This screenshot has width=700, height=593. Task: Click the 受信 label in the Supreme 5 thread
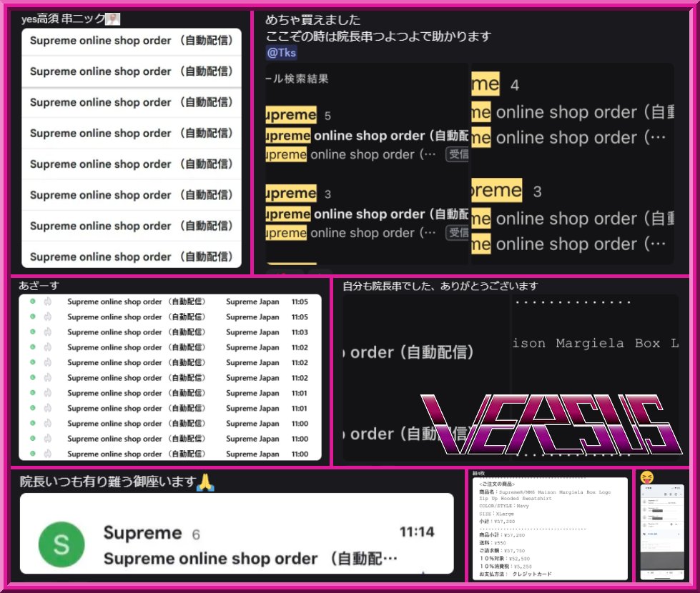tap(458, 154)
